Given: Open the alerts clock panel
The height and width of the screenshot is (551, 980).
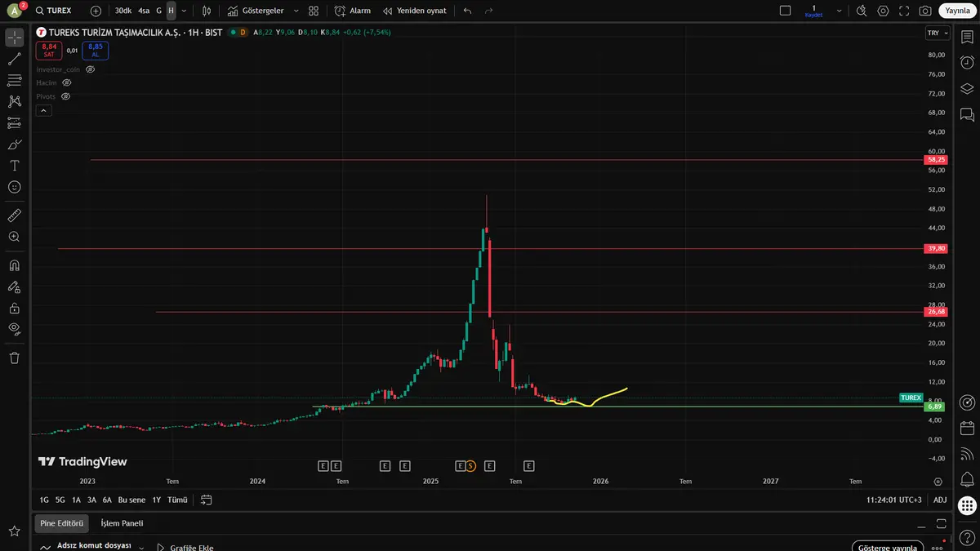Looking at the screenshot, I should (967, 63).
